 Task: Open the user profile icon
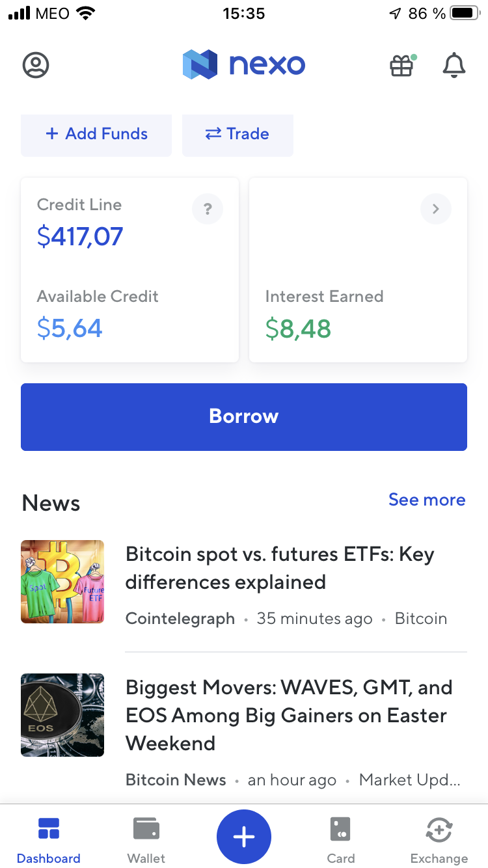tap(36, 65)
